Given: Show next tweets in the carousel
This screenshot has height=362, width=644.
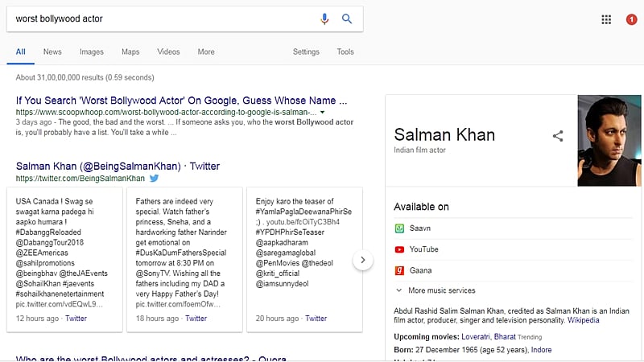Looking at the screenshot, I should pyautogui.click(x=363, y=260).
